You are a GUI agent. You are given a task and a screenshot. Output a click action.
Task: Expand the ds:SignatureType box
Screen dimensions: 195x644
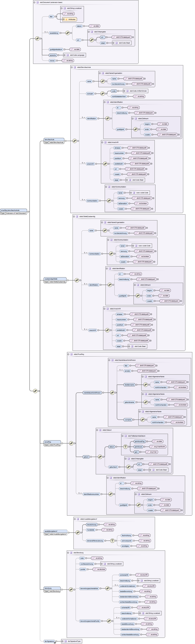pyautogui.click(x=63, y=642)
